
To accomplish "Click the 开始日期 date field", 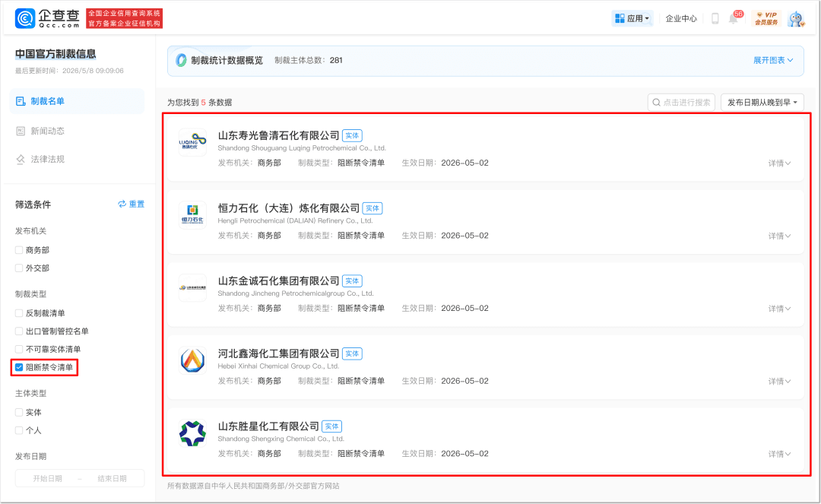I will 47,478.
